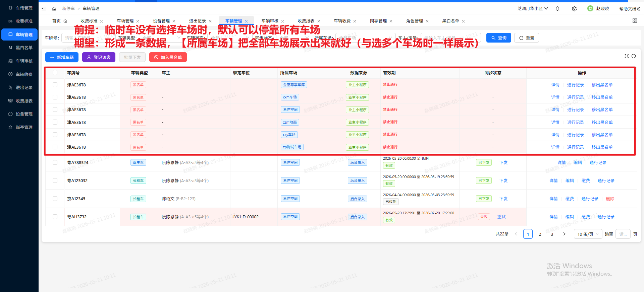Check the row with 金座尊享车库 parking lot
The height and width of the screenshot is (292, 644).
55,85
